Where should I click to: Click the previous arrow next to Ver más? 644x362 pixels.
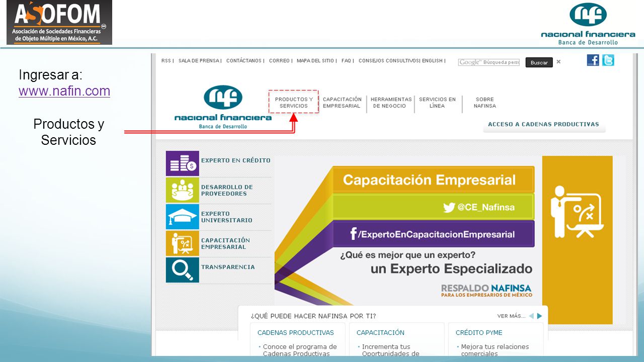[531, 316]
